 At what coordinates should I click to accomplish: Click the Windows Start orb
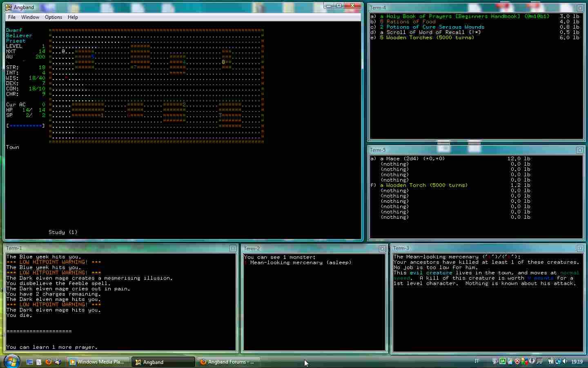tap(11, 361)
